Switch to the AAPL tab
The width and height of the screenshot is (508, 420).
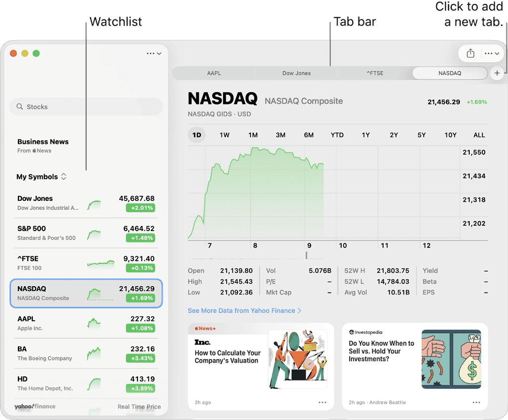click(x=214, y=73)
